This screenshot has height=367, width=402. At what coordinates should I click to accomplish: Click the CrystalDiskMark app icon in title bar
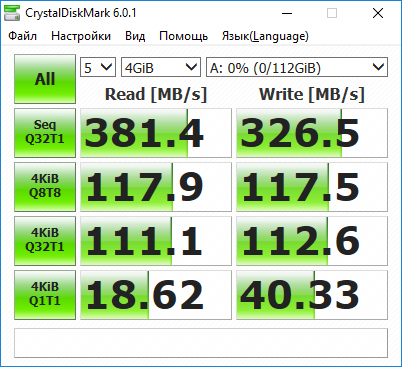pyautogui.click(x=12, y=13)
